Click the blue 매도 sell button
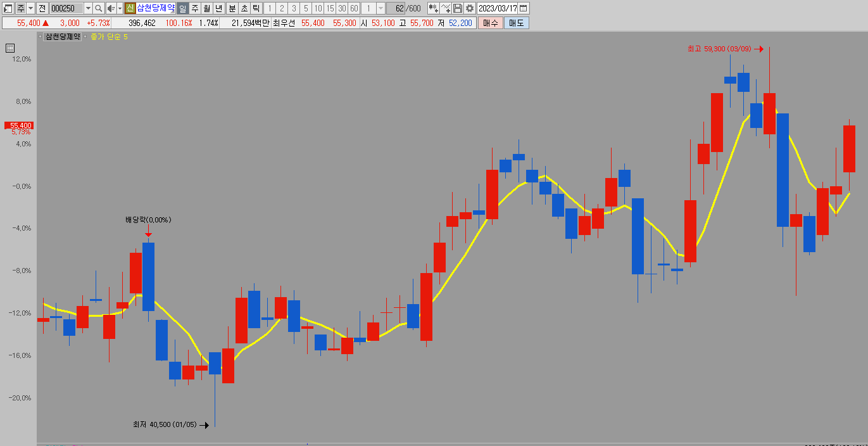The height and width of the screenshot is (446, 868). click(x=517, y=23)
